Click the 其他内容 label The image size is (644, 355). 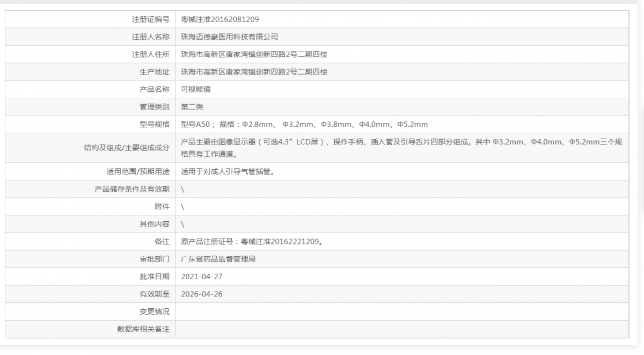[x=155, y=224]
